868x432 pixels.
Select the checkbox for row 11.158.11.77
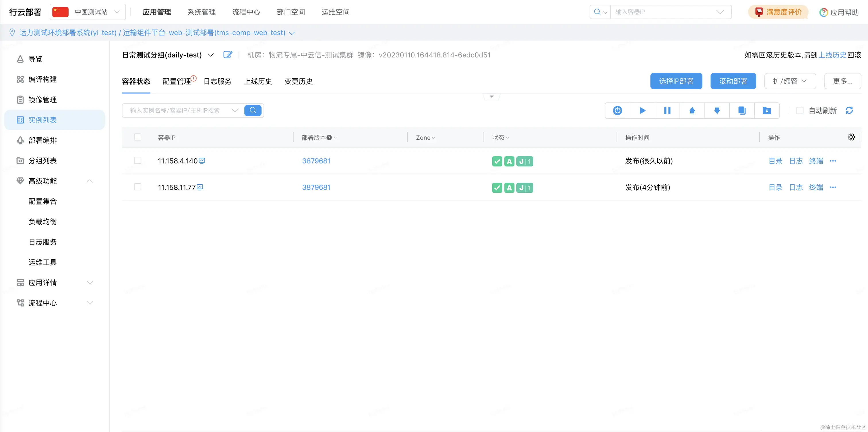click(x=137, y=187)
